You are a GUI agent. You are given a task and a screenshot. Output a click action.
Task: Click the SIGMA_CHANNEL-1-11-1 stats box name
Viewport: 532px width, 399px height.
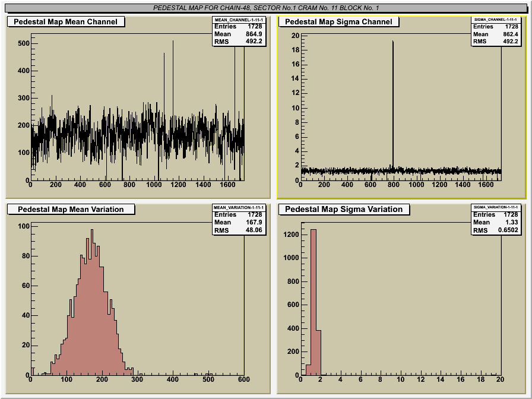[x=496, y=20]
